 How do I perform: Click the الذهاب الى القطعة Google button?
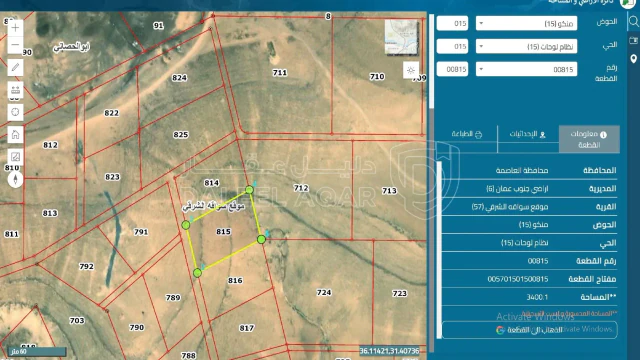[529, 330]
